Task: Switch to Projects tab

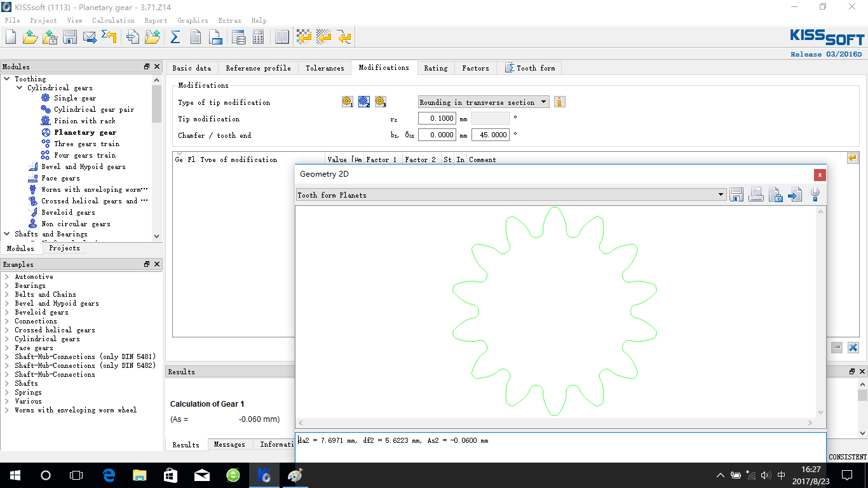Action: [x=65, y=248]
